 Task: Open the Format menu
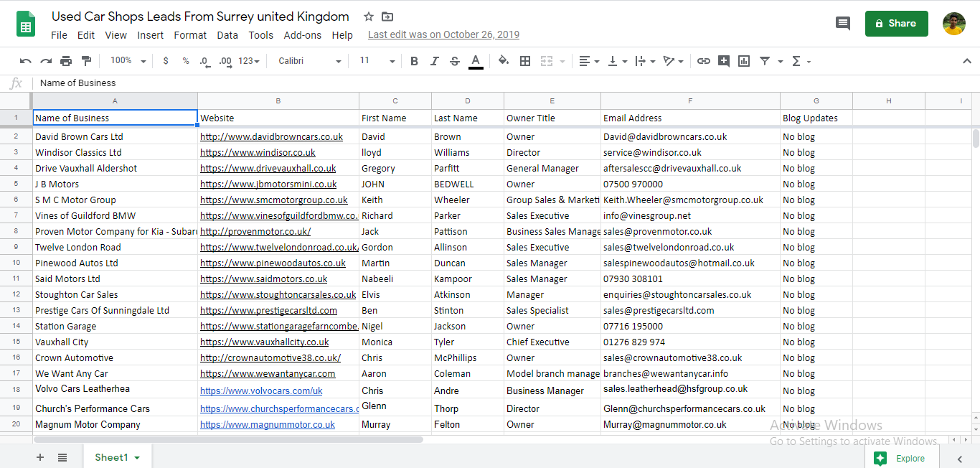(190, 35)
